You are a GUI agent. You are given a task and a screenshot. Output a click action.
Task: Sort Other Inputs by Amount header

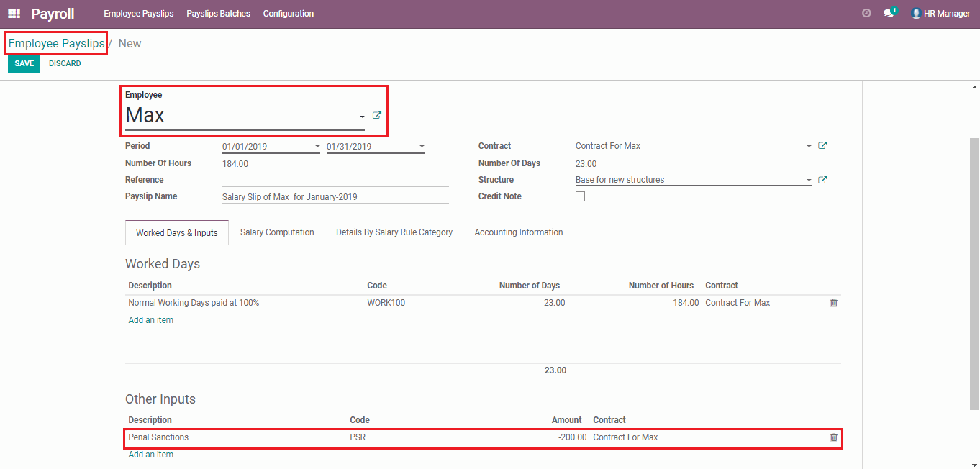(x=567, y=420)
